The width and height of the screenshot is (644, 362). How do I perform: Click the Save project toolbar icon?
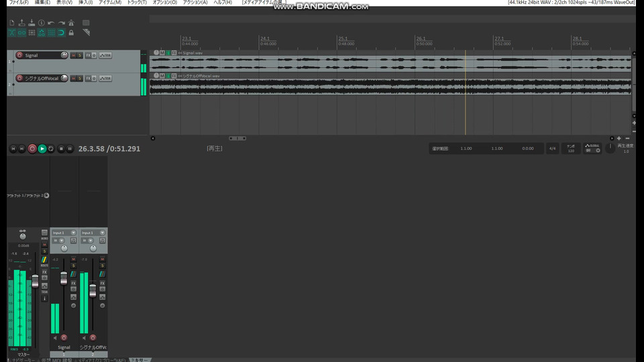point(32,23)
